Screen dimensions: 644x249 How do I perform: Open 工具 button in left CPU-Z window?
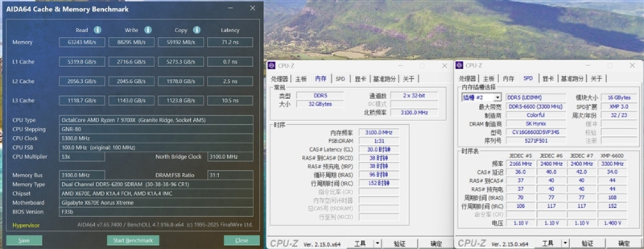(360, 244)
